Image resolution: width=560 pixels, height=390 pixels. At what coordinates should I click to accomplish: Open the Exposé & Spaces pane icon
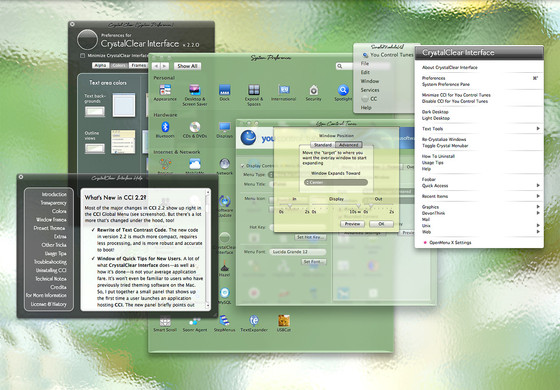click(x=254, y=90)
